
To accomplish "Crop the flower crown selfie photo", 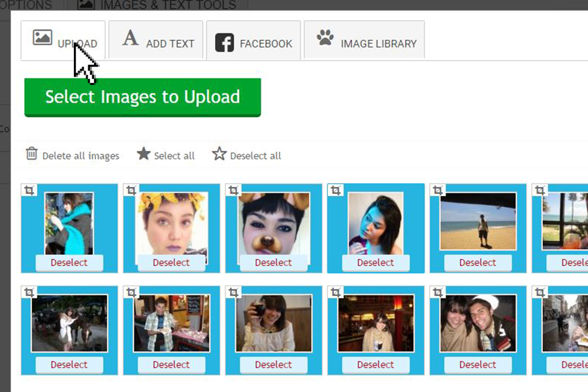I will 131,191.
